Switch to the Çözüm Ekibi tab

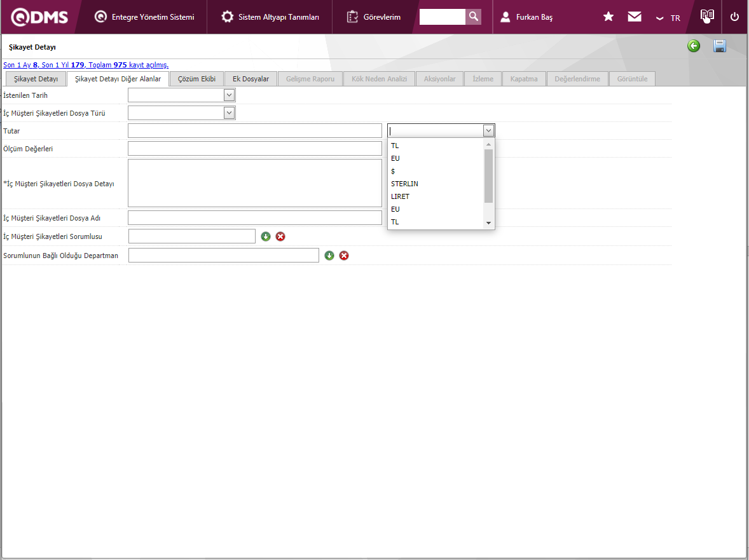(196, 79)
